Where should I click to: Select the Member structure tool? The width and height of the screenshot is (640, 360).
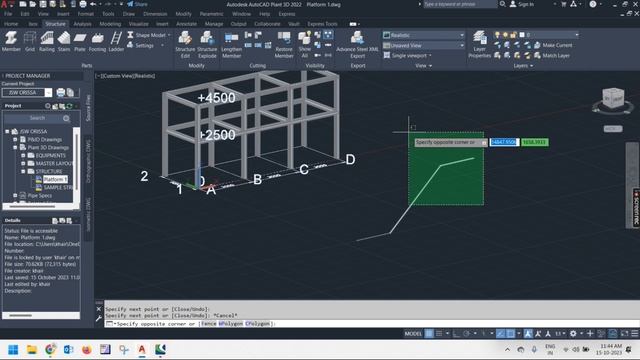point(11,42)
